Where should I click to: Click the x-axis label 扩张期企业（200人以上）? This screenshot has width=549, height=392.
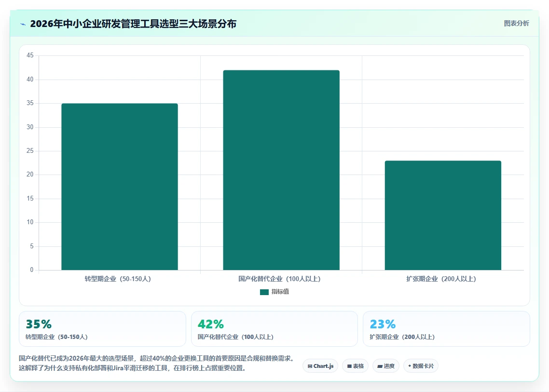[441, 279]
